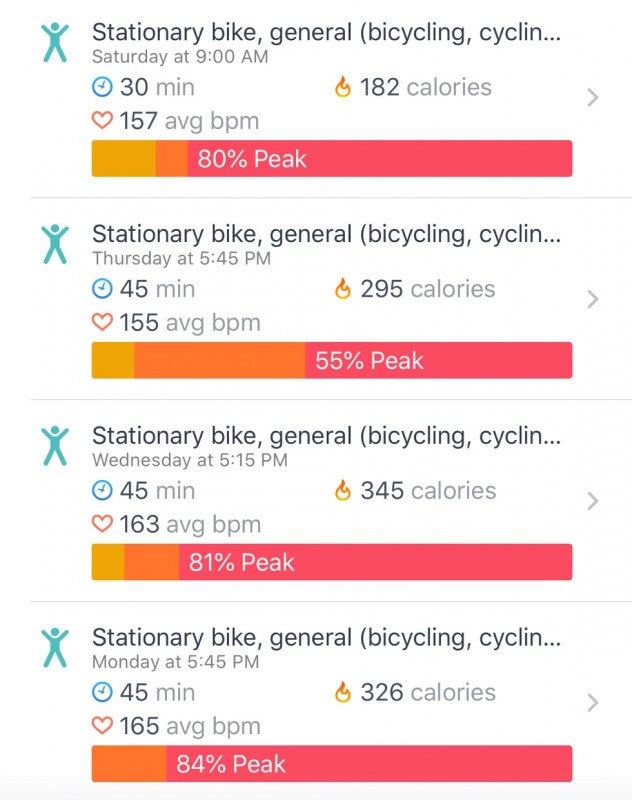Click the exercise figure icon for Wednesday's workout

click(55, 446)
